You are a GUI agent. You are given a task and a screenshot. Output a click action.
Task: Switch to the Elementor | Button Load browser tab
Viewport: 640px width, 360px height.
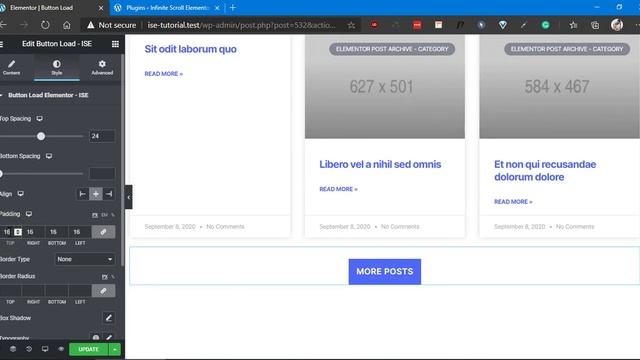(50, 8)
